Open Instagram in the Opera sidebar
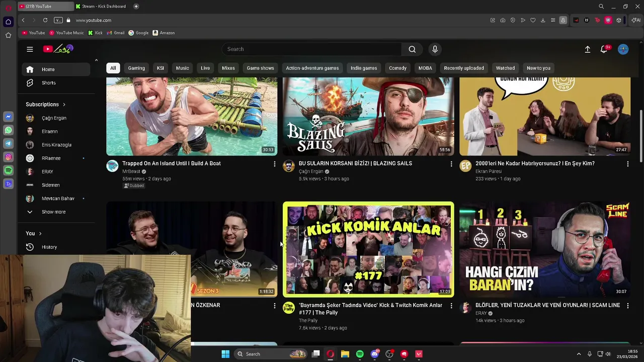 click(8, 157)
